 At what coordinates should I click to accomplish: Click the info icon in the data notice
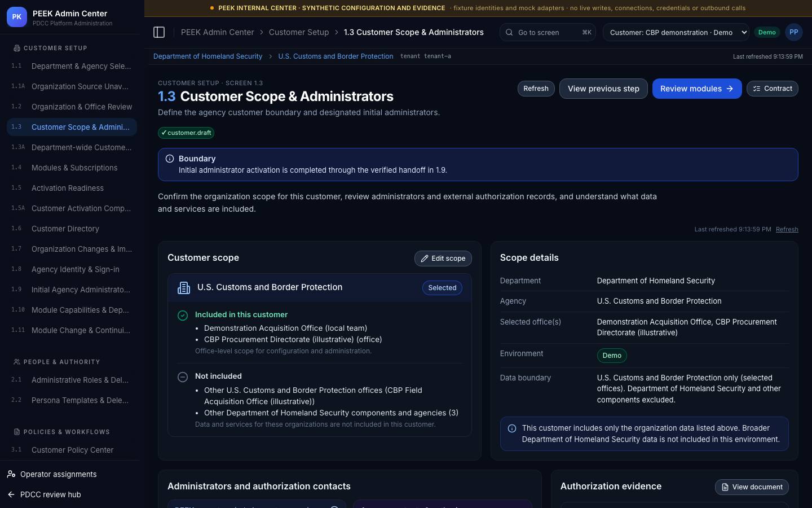click(512, 428)
